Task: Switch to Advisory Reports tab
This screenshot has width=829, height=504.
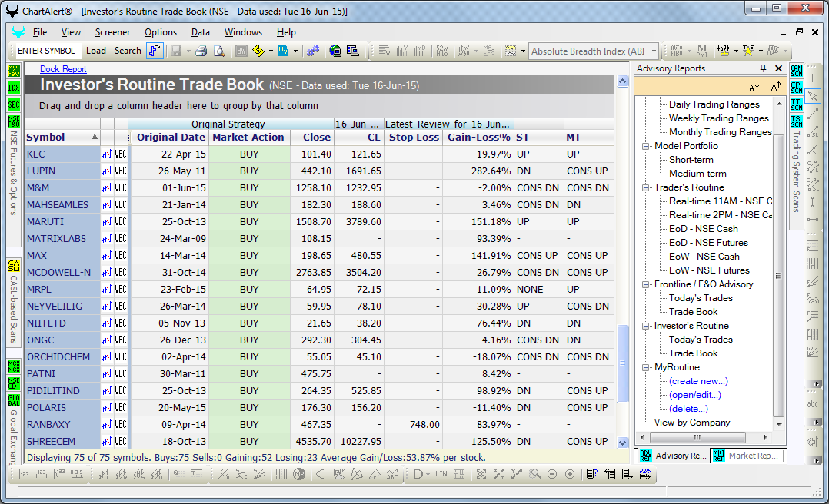Action: pos(672,456)
